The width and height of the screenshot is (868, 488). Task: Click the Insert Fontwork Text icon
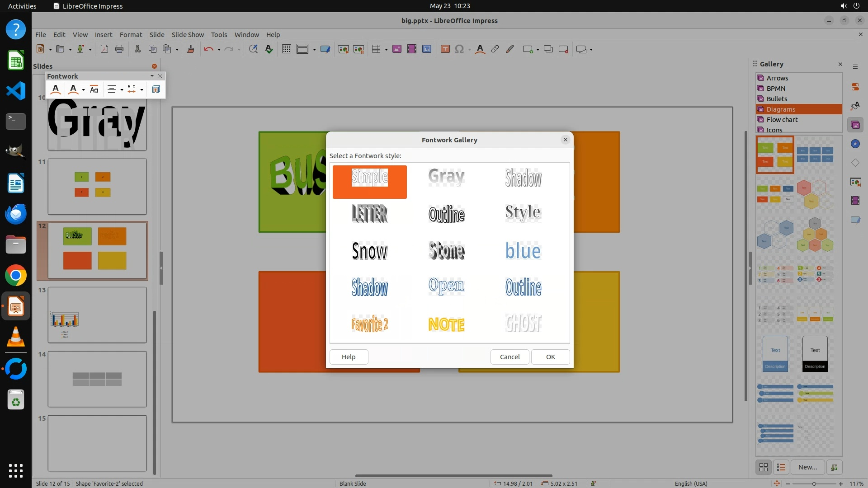pyautogui.click(x=56, y=89)
